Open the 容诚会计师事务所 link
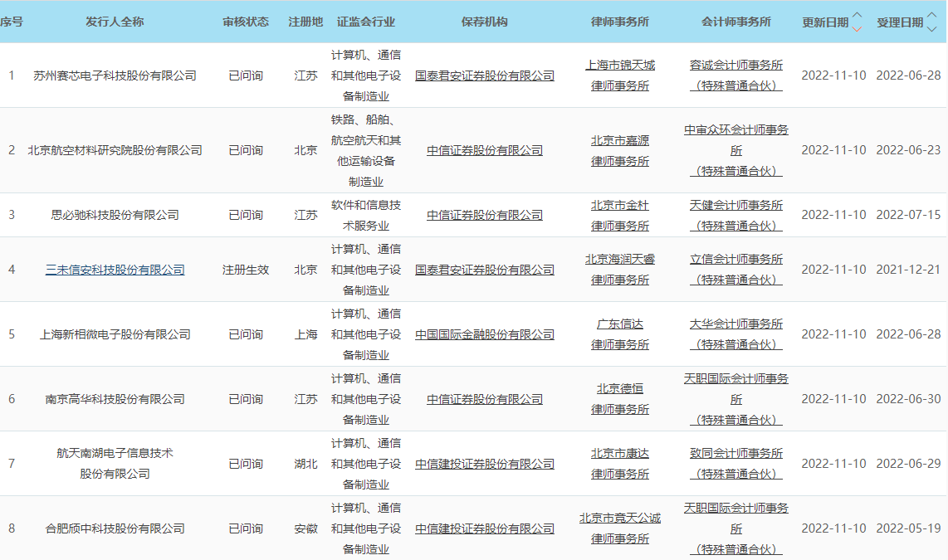 pyautogui.click(x=735, y=75)
